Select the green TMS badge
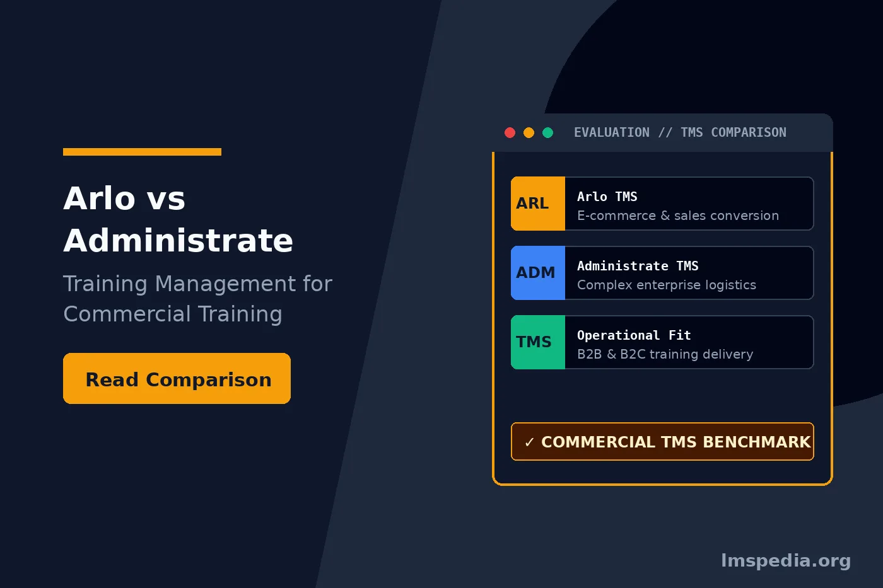The image size is (883, 588). (x=538, y=342)
